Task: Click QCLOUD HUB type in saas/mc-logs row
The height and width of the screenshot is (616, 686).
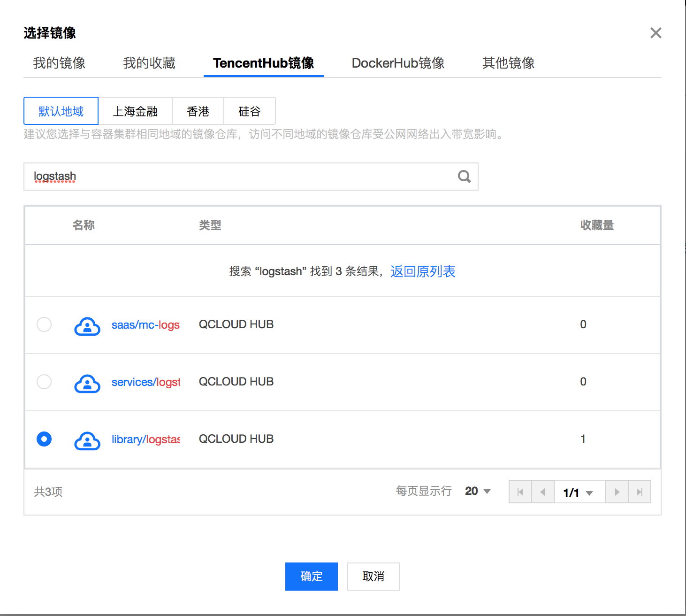Action: point(236,324)
